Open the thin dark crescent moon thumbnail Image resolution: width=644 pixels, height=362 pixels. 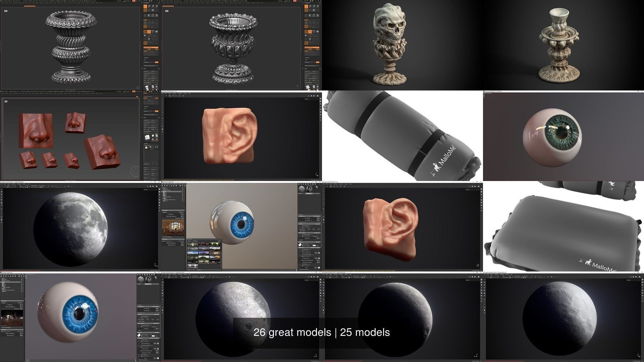pyautogui.click(x=402, y=317)
